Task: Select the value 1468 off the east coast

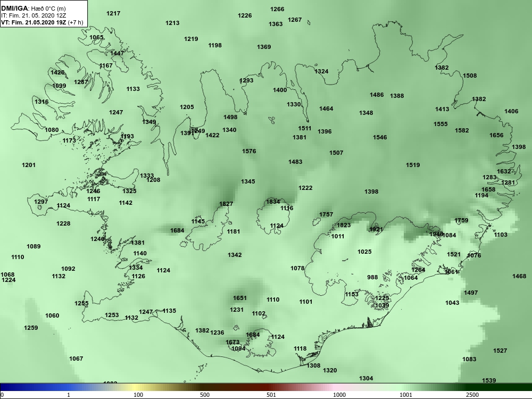Action: click(x=519, y=277)
